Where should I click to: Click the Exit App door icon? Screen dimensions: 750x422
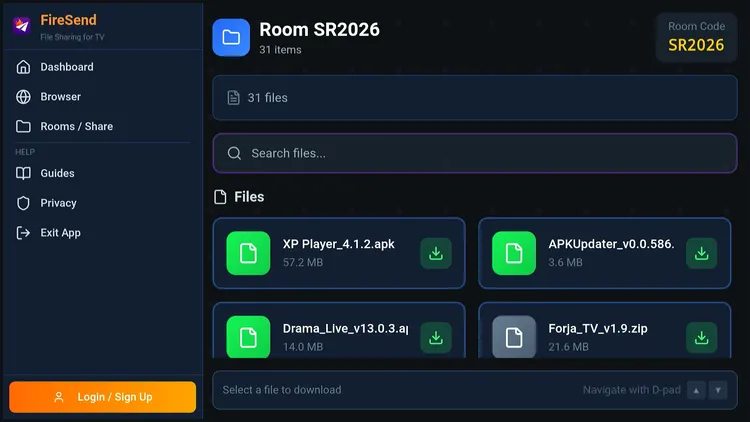[23, 233]
